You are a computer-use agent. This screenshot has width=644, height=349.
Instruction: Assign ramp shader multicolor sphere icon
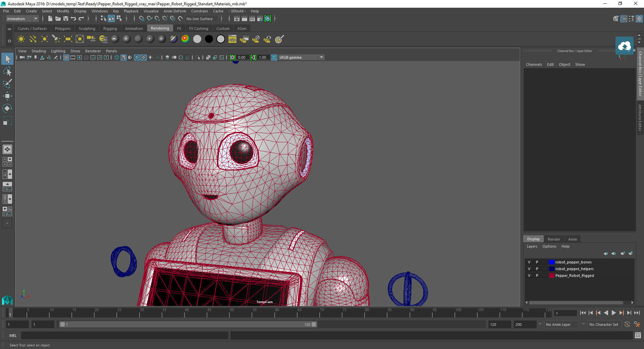click(x=185, y=39)
